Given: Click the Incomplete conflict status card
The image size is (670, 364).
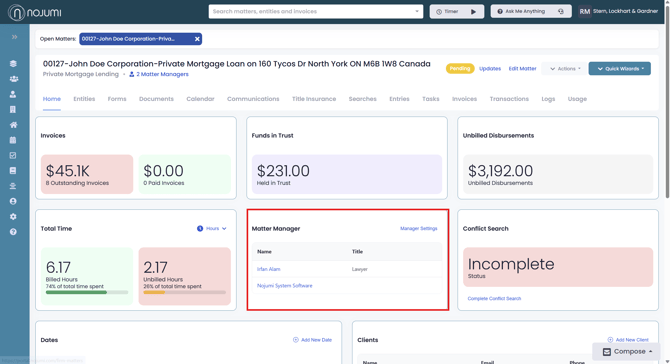Looking at the screenshot, I should [x=558, y=267].
